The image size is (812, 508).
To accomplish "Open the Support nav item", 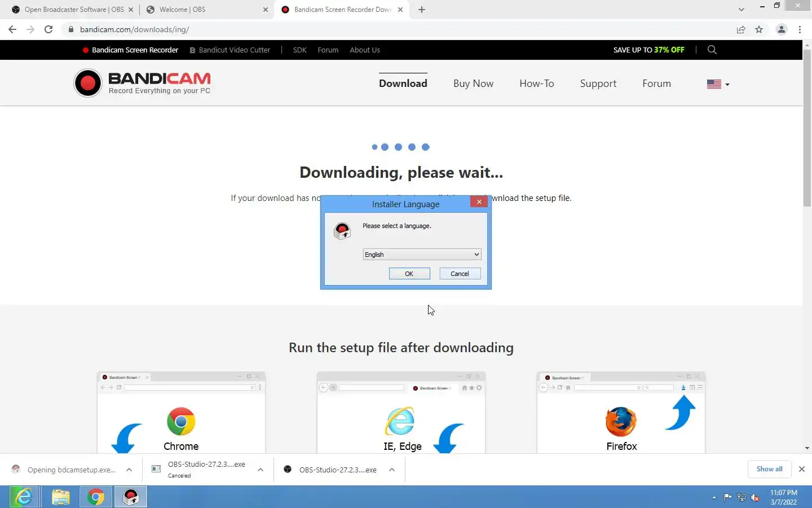I will (598, 84).
